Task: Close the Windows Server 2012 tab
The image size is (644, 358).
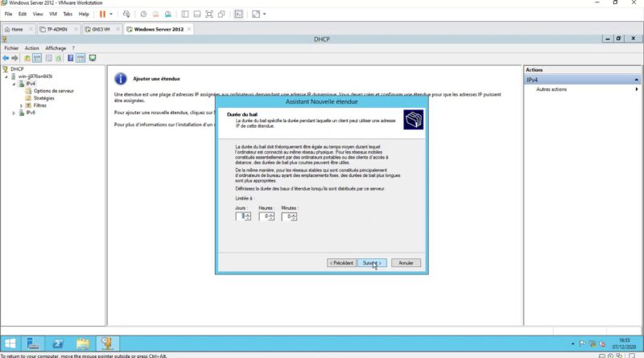Action: click(x=189, y=29)
